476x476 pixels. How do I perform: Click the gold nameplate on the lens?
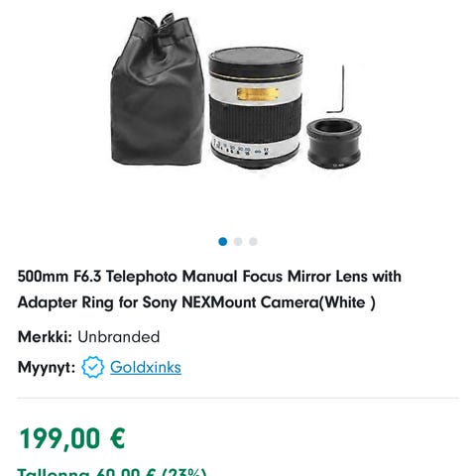257,94
